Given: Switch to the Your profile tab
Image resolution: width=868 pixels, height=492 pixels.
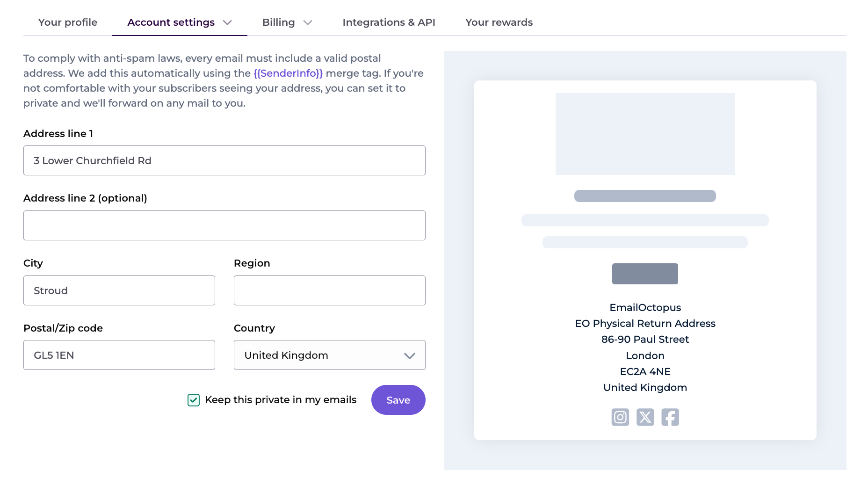Looking at the screenshot, I should pos(67,22).
